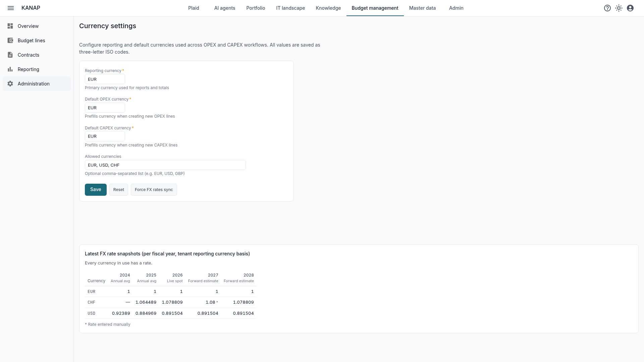Open the hamburger navigation menu
The width and height of the screenshot is (644, 362).
click(11, 8)
